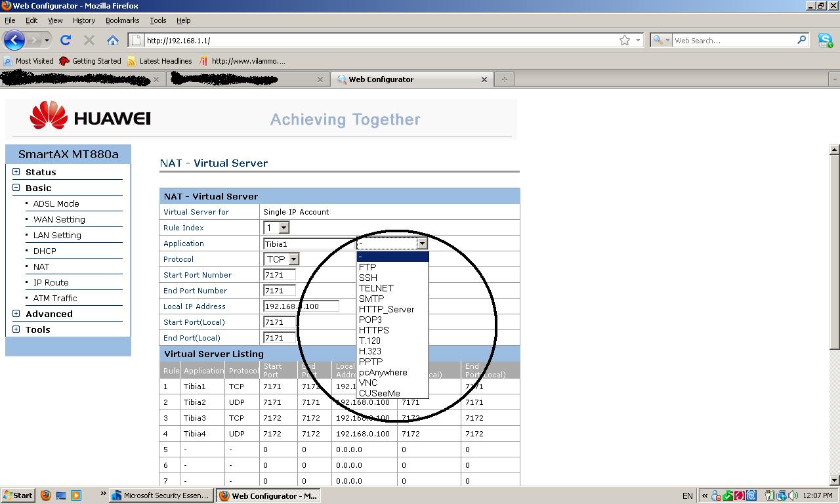Go to the home page icon
This screenshot has height=504, width=840.
tap(113, 40)
